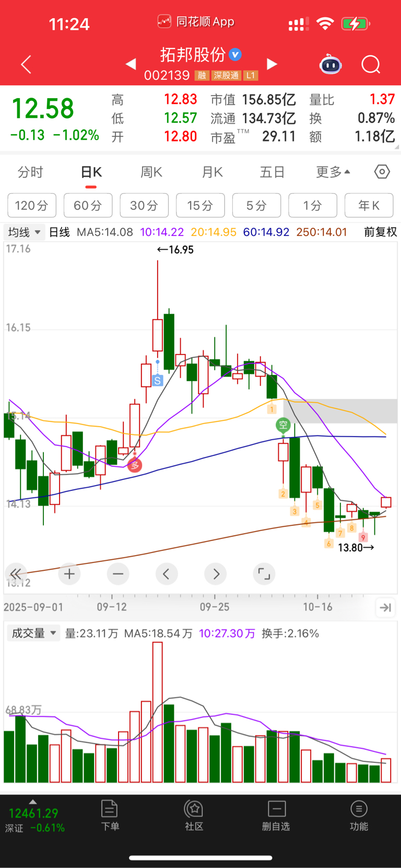Toggle the 前复权 adjustment setting
The height and width of the screenshot is (868, 401).
pos(380,232)
